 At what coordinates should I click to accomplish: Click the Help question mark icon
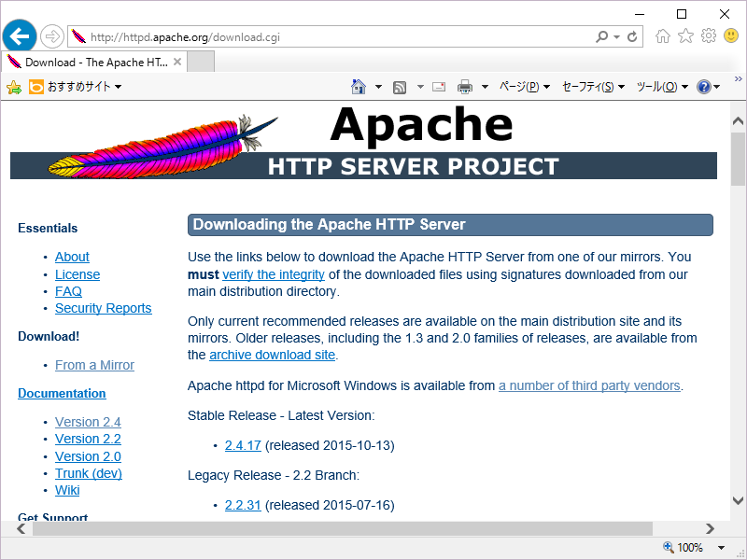coord(704,87)
